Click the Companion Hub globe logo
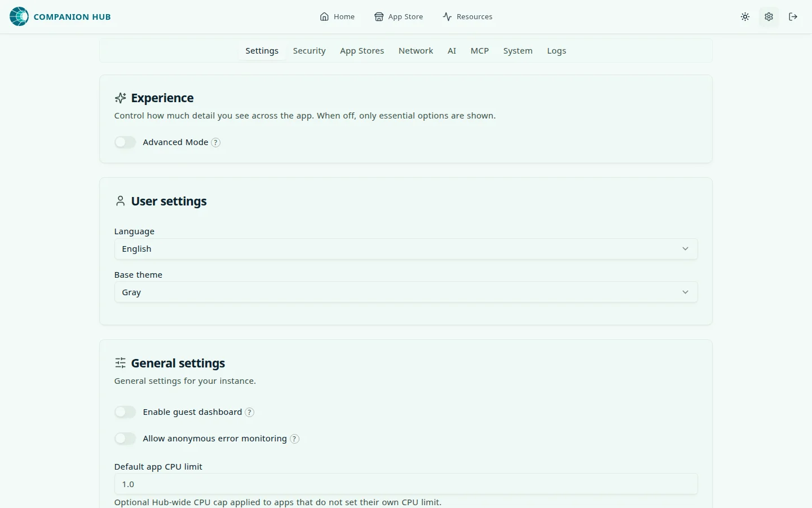The image size is (812, 508). (19, 17)
